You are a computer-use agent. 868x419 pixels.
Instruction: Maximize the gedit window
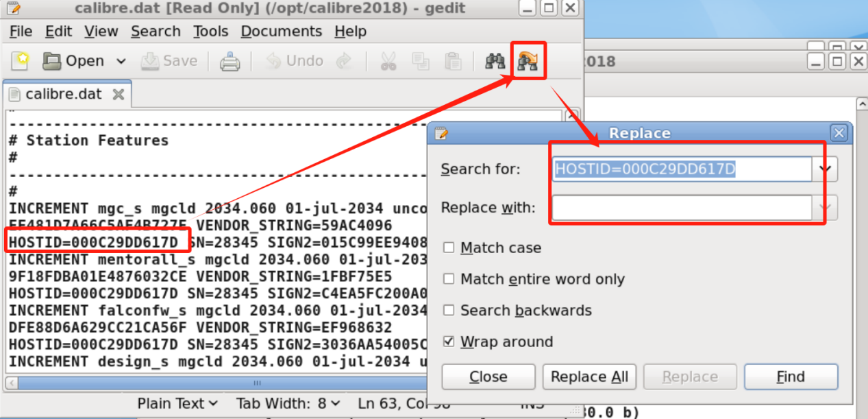548,8
